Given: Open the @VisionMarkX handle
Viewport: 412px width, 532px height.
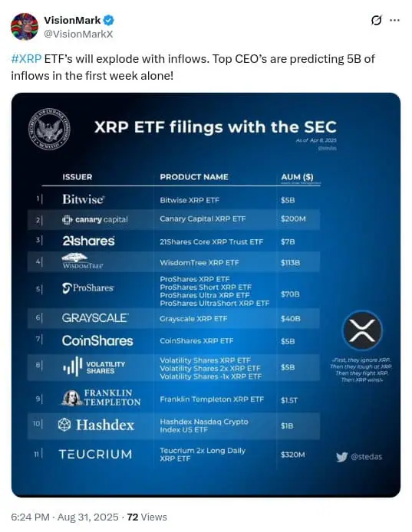Looking at the screenshot, I should [x=78, y=34].
